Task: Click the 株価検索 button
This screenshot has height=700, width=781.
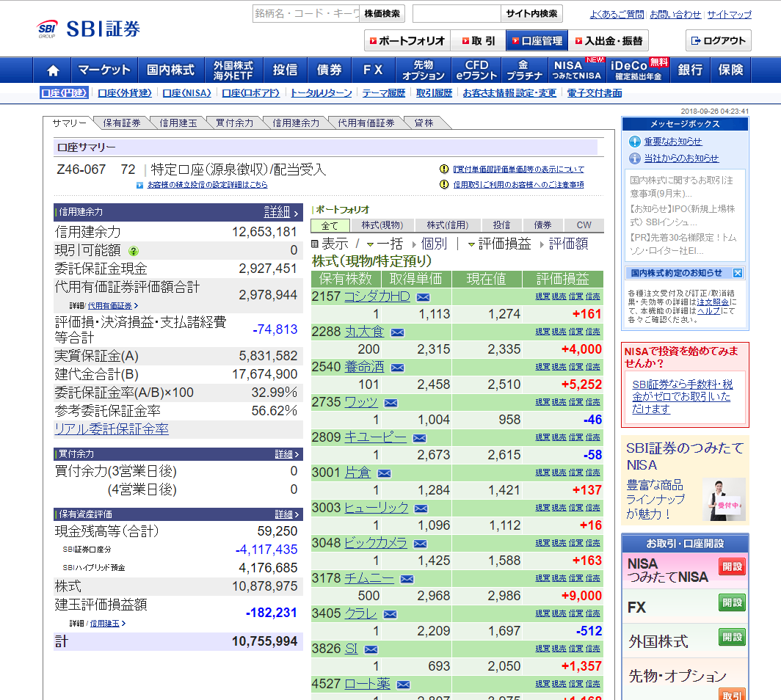Action: point(382,13)
